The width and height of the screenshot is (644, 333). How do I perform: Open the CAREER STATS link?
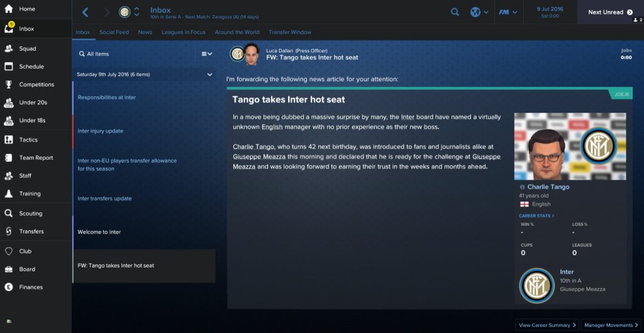tap(536, 216)
